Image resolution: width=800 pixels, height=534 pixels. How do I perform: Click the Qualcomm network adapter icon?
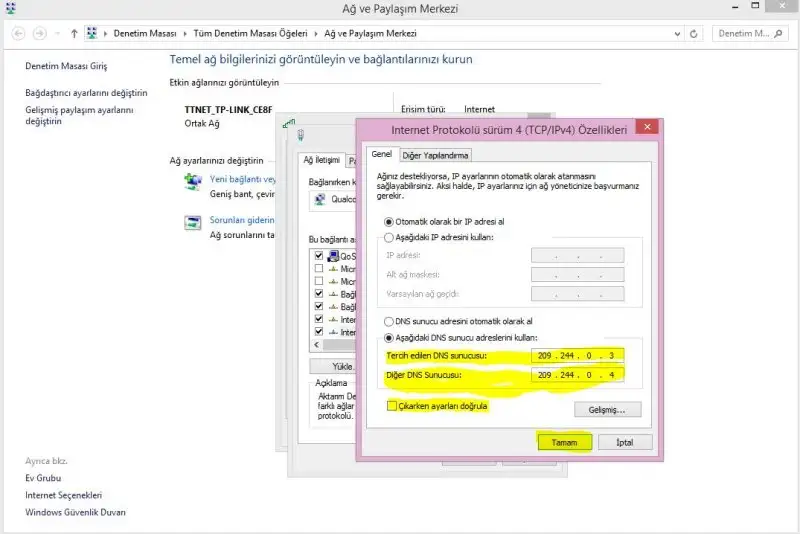320,199
